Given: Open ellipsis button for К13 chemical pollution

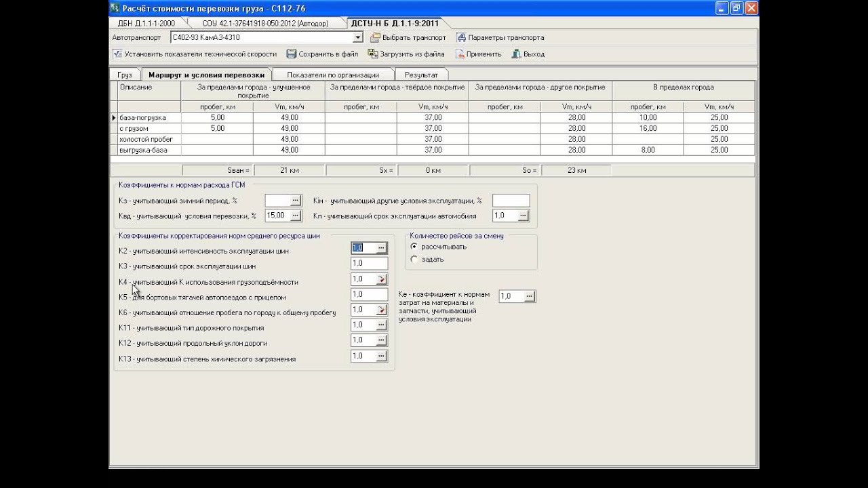Looking at the screenshot, I should (x=381, y=356).
